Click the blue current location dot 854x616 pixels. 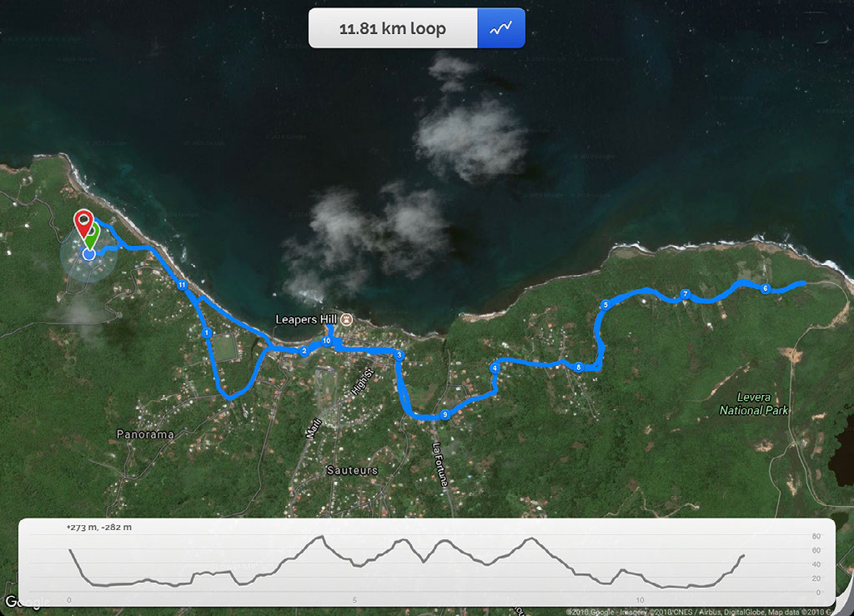[x=88, y=253]
